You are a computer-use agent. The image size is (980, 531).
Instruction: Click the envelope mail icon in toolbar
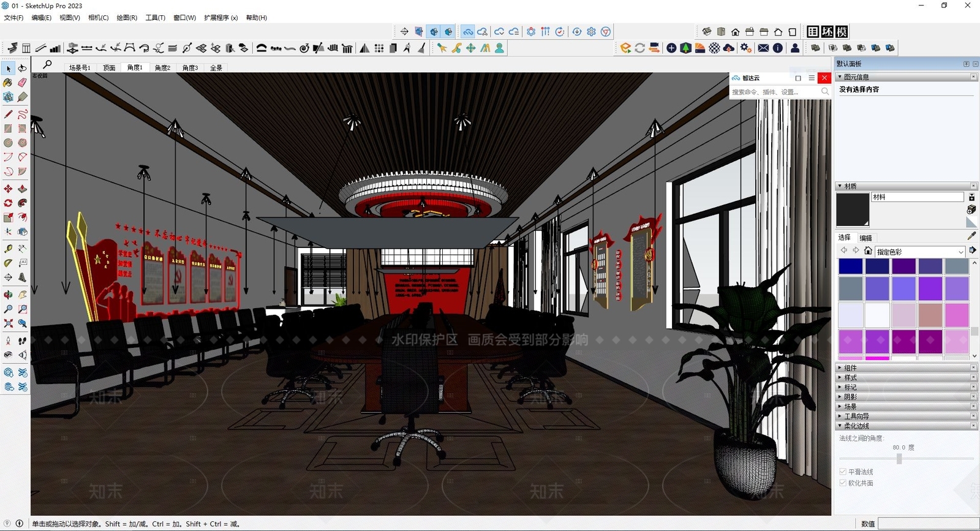point(763,48)
